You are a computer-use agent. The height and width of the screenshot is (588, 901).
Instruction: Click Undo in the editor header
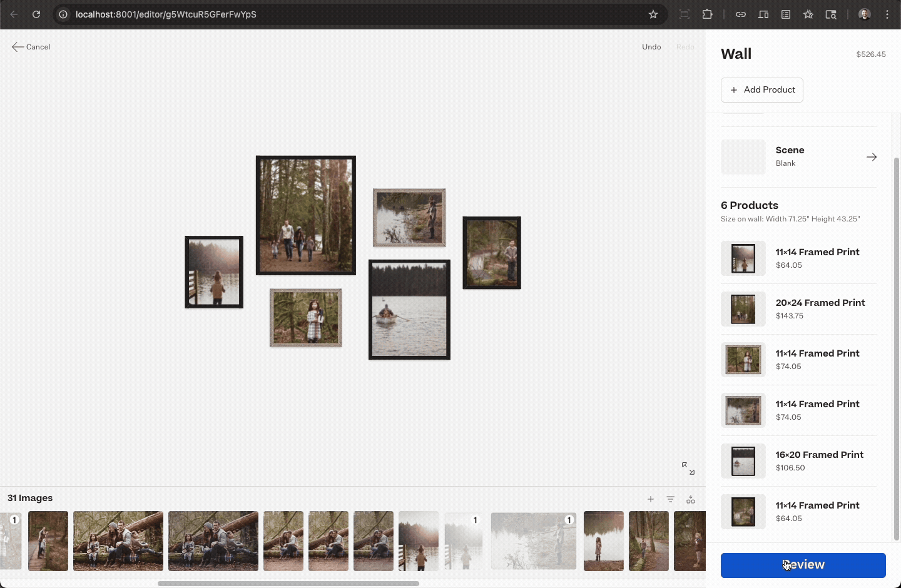click(x=651, y=47)
